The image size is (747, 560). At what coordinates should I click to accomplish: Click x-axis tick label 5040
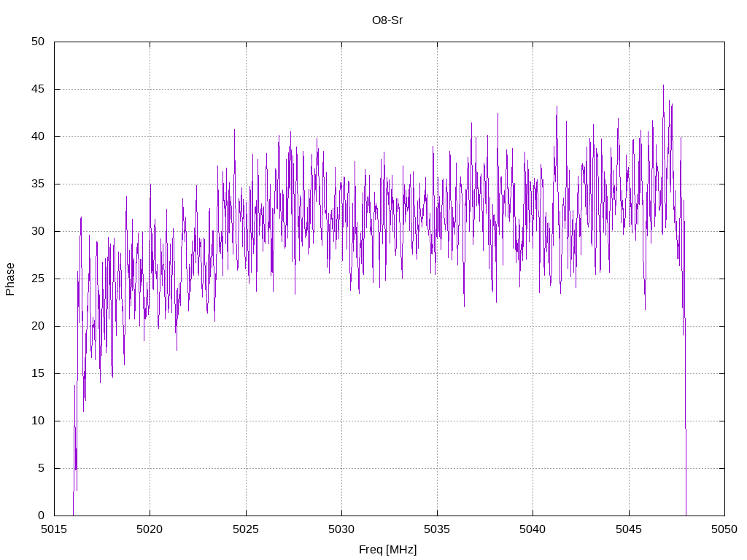533,529
